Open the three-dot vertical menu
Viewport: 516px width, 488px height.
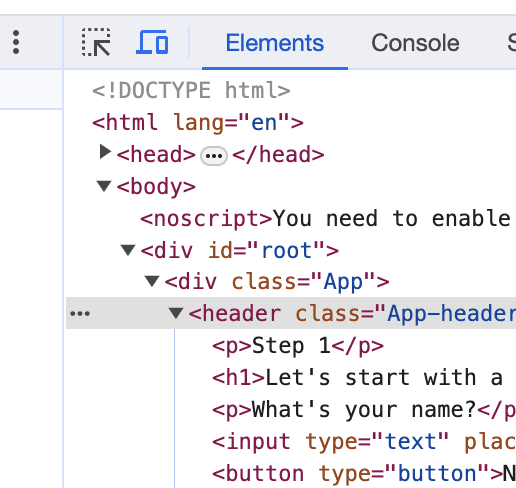(16, 42)
